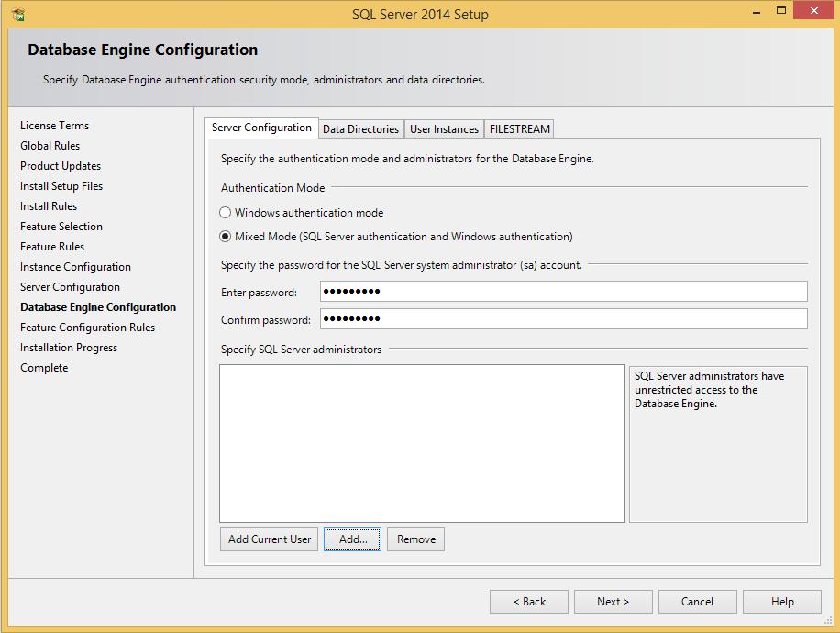Click Install Rules step
This screenshot has width=840, height=633.
click(x=49, y=206)
